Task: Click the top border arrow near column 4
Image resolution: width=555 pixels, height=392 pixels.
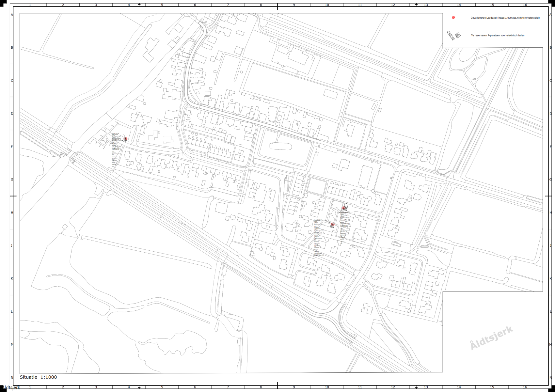Action: click(x=139, y=5)
